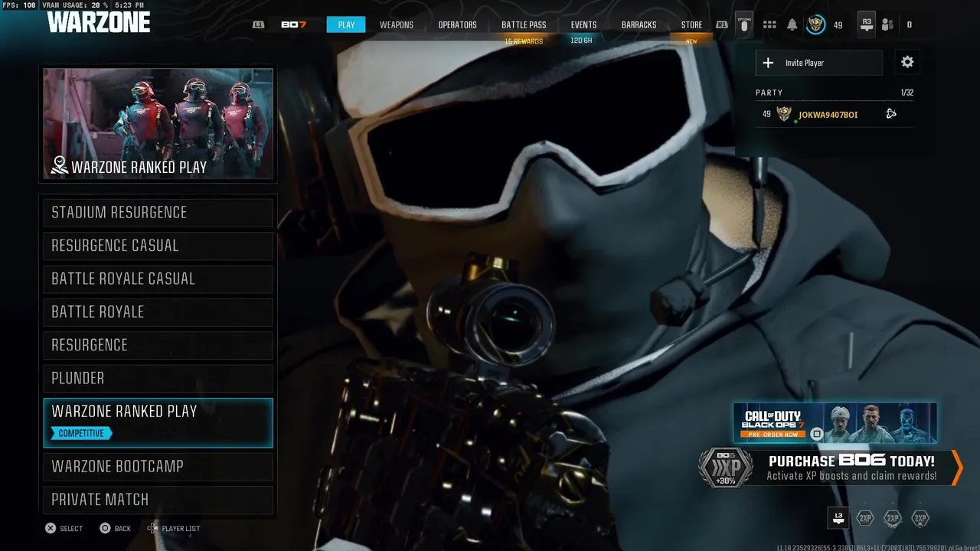Select the weapon 2XP token icon
This screenshot has width=980, height=551.
tap(893, 518)
